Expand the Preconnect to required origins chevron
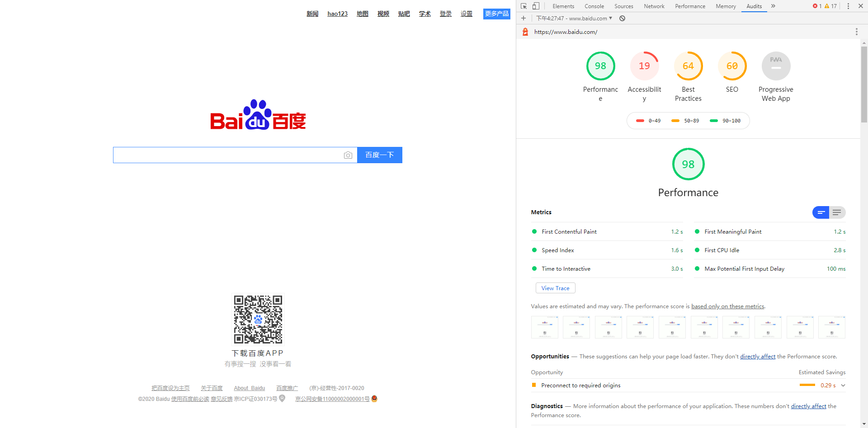The image size is (868, 428). pyautogui.click(x=843, y=386)
